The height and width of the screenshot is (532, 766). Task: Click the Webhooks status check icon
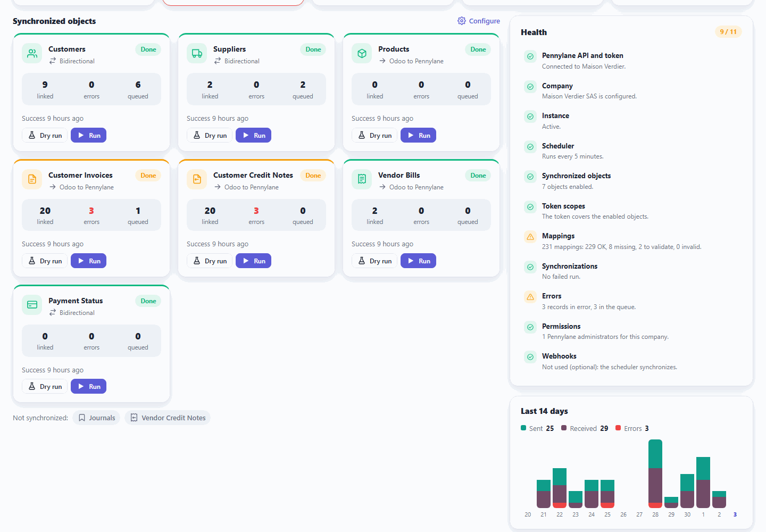(x=530, y=357)
